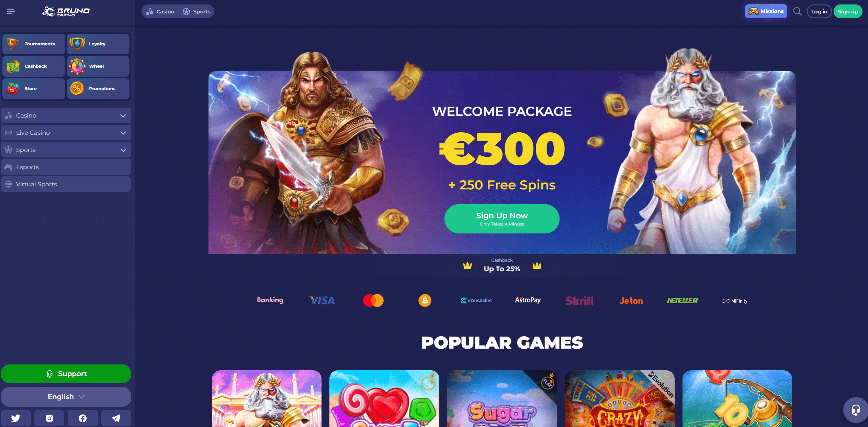
Task: Expand the Live Casino sidebar section
Action: point(66,133)
